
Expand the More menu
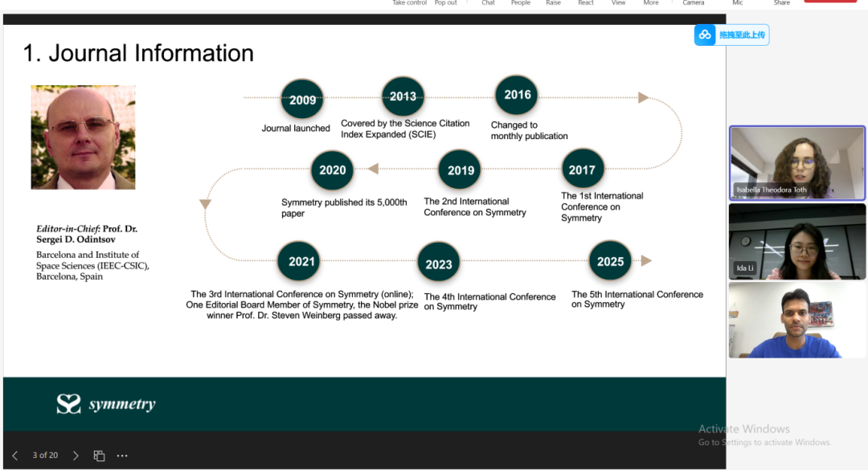651,3
